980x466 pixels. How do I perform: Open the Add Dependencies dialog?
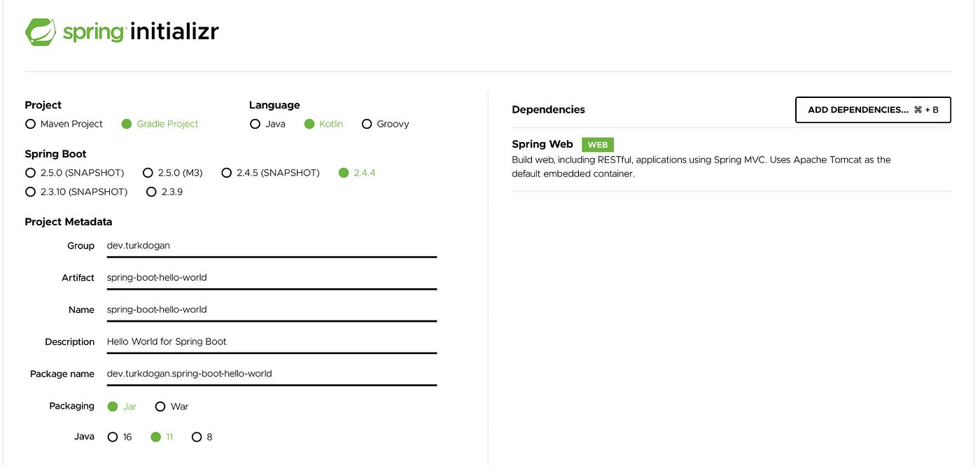pos(873,110)
